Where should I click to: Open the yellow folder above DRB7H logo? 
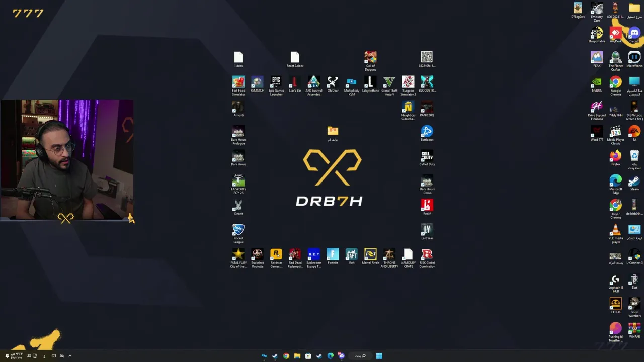tap(333, 133)
